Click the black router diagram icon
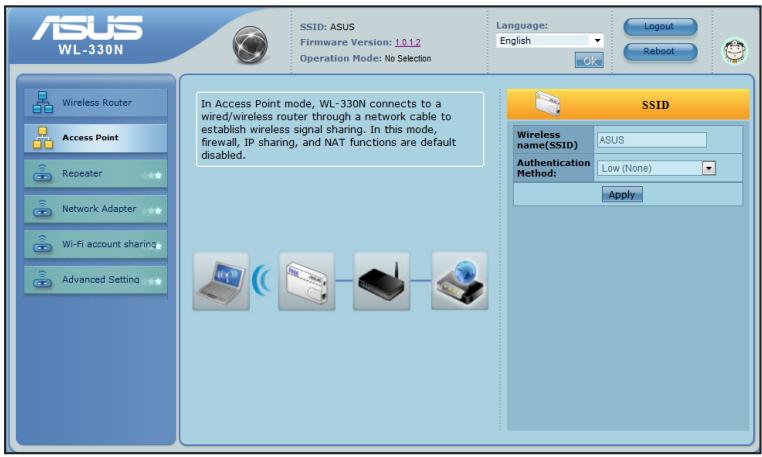Image resolution: width=762 pixels, height=457 pixels. 381,281
